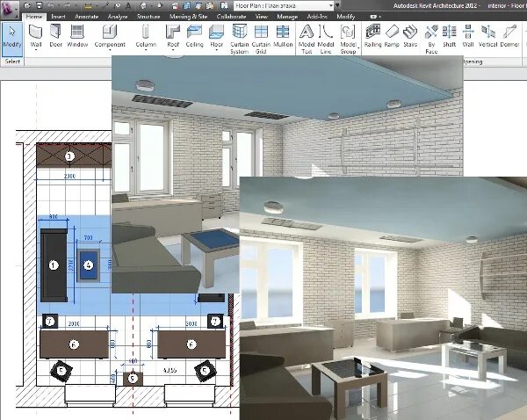Image resolution: width=527 pixels, height=420 pixels.
Task: Select the Column tool
Action: click(x=146, y=36)
